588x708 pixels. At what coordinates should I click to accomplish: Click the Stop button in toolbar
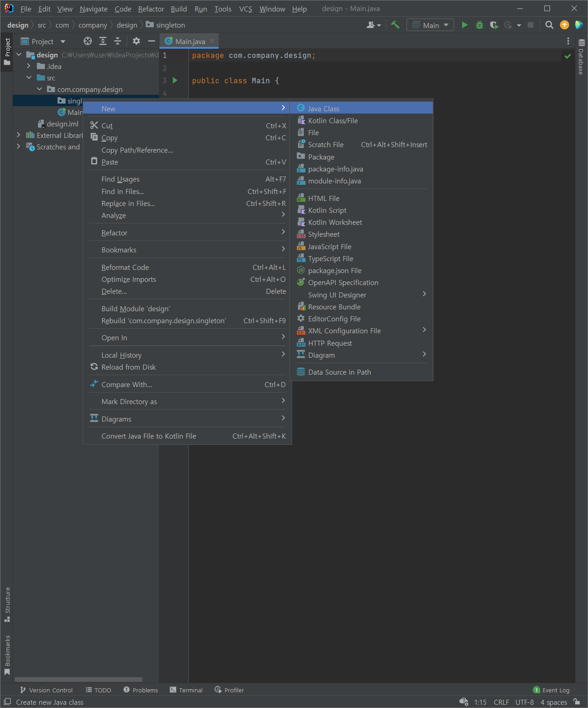(531, 25)
